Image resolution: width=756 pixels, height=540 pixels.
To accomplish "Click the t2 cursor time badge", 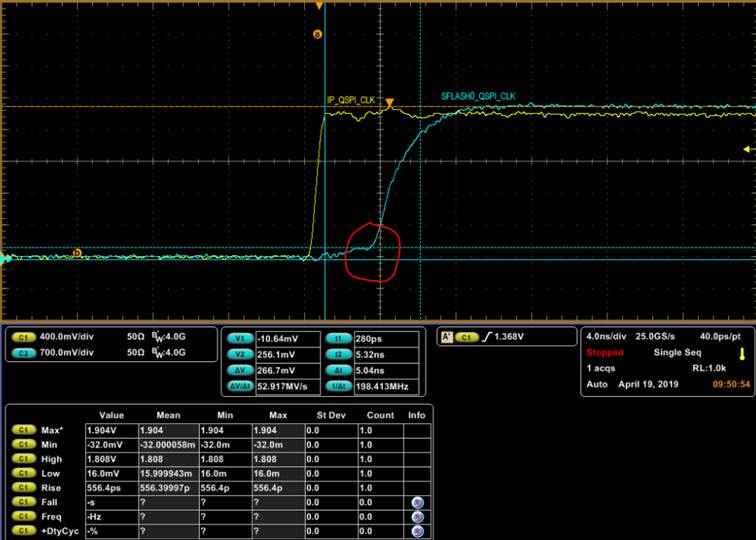I will [339, 354].
